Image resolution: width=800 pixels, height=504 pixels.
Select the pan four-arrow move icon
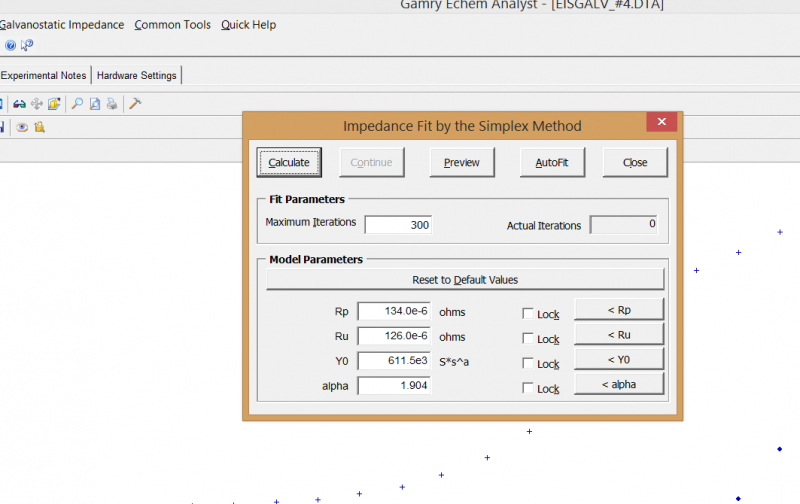click(37, 104)
